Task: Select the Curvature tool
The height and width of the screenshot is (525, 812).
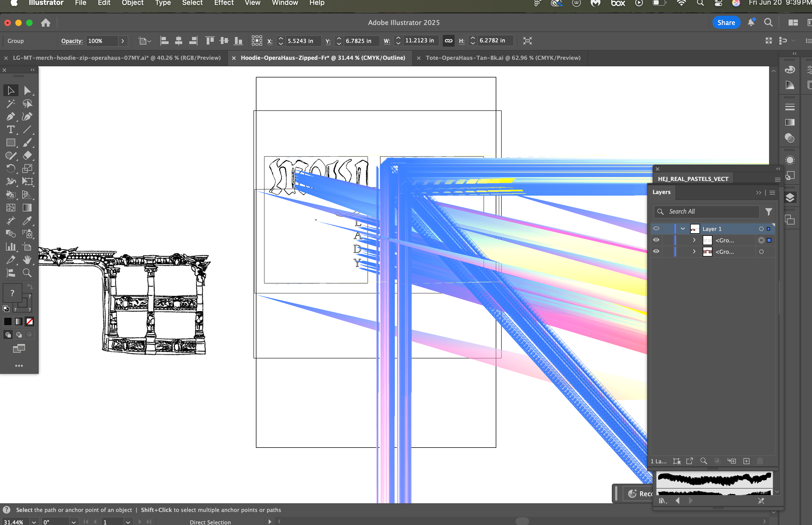Action: 27,117
